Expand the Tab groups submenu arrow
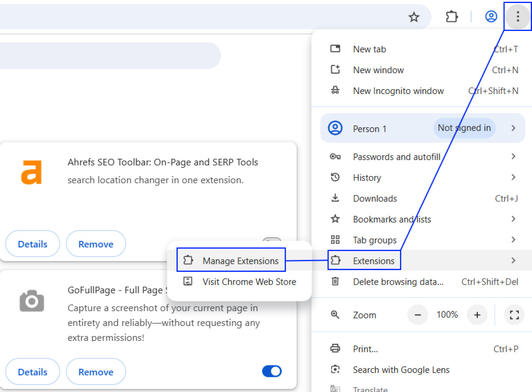The width and height of the screenshot is (532, 392). [x=513, y=239]
